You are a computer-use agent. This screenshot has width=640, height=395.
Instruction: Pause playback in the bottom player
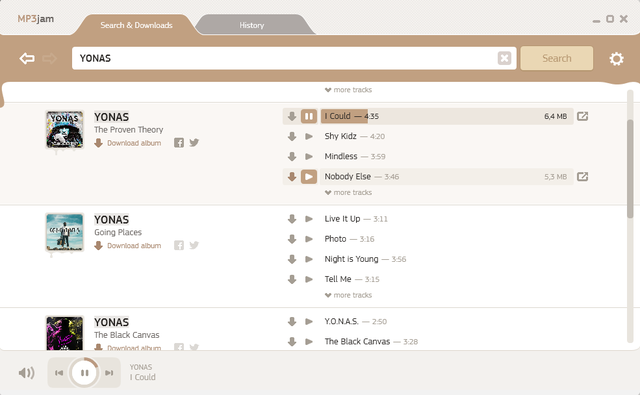click(84, 373)
